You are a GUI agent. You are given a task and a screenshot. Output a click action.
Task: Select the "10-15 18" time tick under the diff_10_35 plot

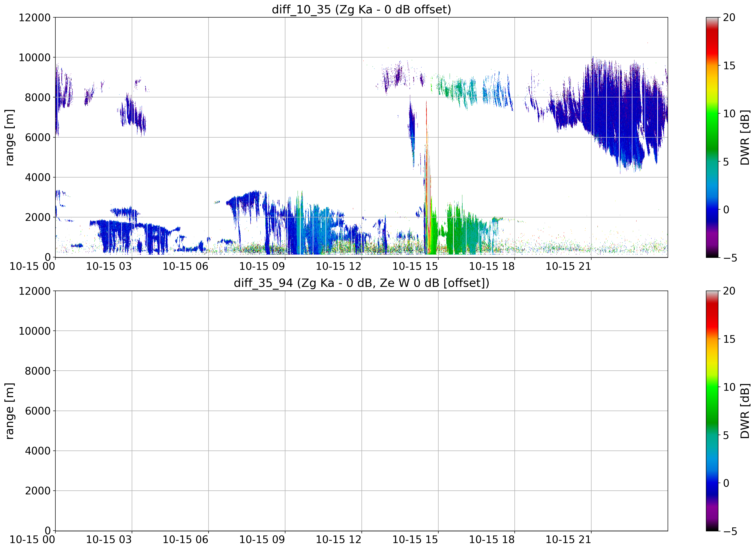[x=492, y=266]
